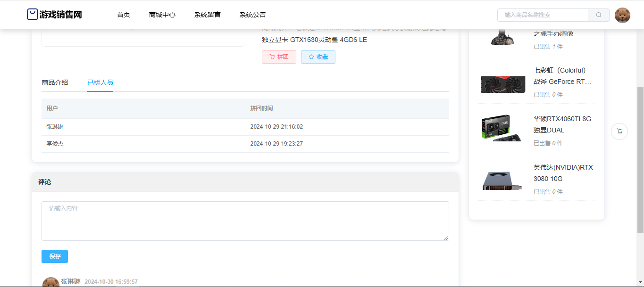Click into the 请输入内容 comment textarea
The image size is (644, 287).
pyautogui.click(x=245, y=221)
